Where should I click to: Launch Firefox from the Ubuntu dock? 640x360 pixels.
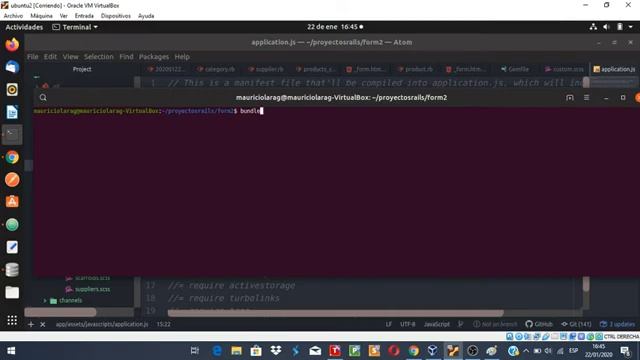point(12,44)
